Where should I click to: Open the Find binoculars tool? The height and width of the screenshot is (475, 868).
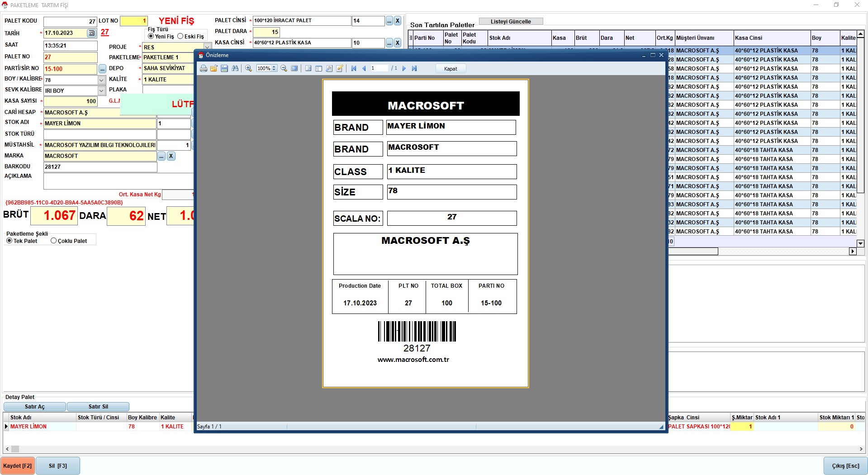pyautogui.click(x=235, y=68)
